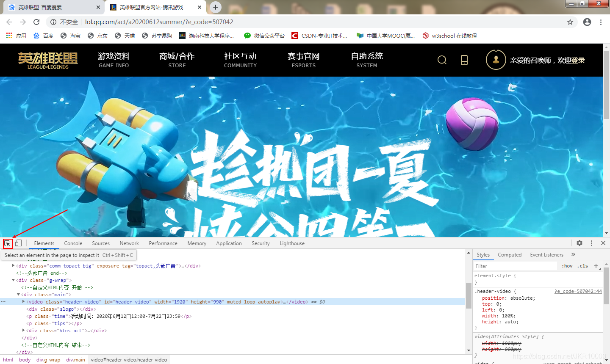
Task: Open the 应用 apps bookmark
Action: click(16, 36)
